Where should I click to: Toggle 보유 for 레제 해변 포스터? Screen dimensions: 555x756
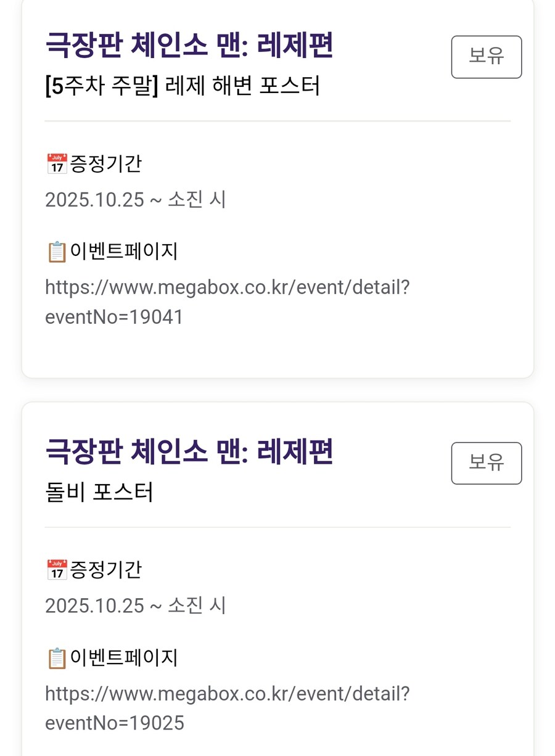click(486, 57)
